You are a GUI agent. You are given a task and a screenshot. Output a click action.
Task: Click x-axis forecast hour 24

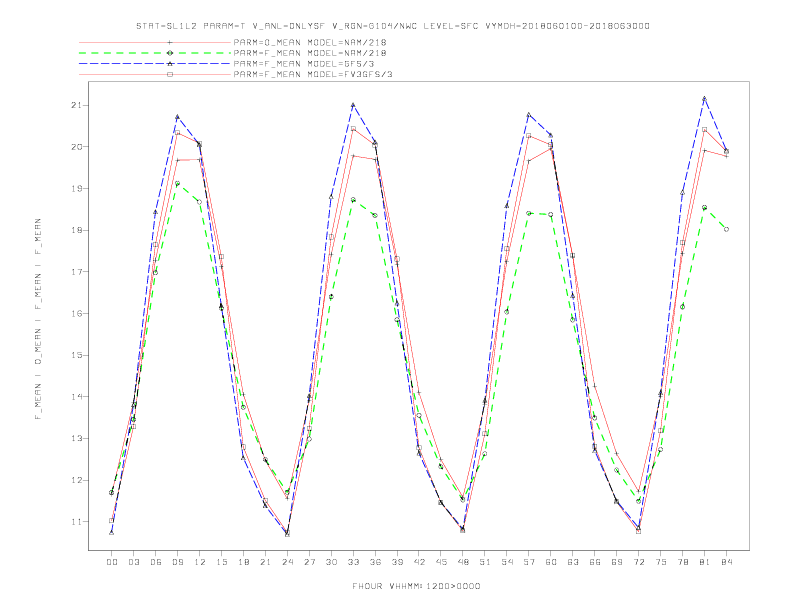[287, 562]
